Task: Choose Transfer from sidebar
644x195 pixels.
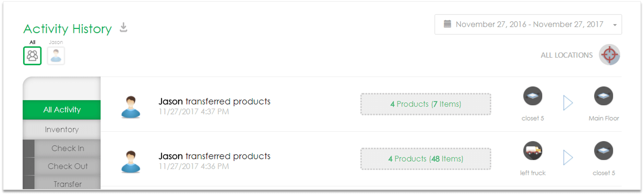Action: (x=68, y=184)
